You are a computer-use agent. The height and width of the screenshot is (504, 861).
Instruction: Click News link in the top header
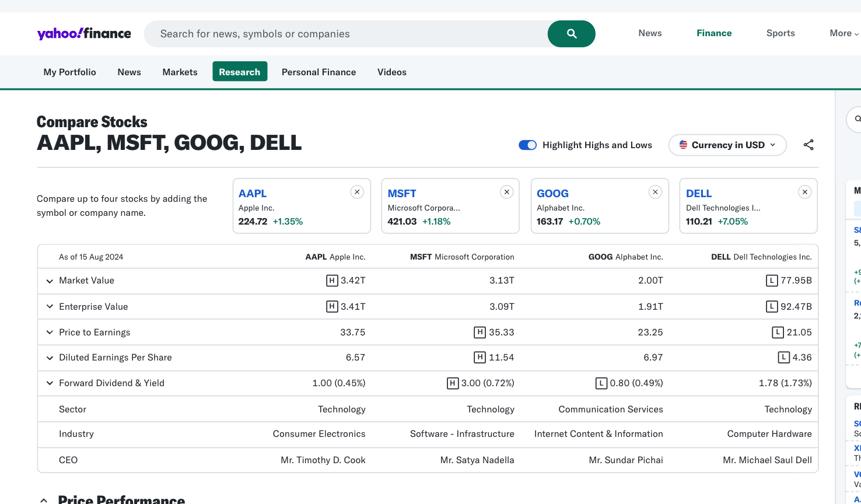(x=650, y=33)
